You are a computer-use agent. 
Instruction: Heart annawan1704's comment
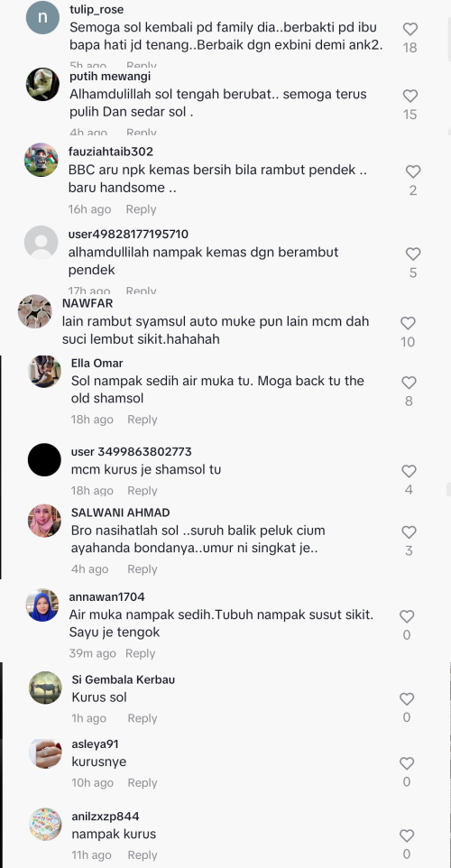[x=407, y=616]
